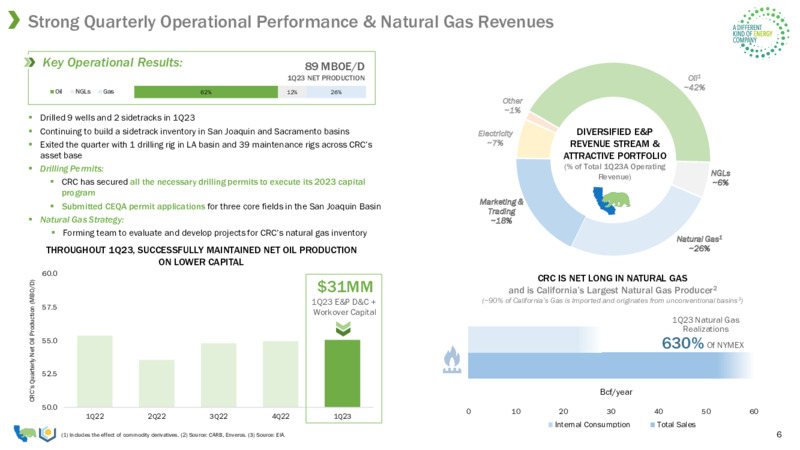
Task: Click the 'Continuing to build a sidetrack inventory' bullet
Action: (x=194, y=131)
